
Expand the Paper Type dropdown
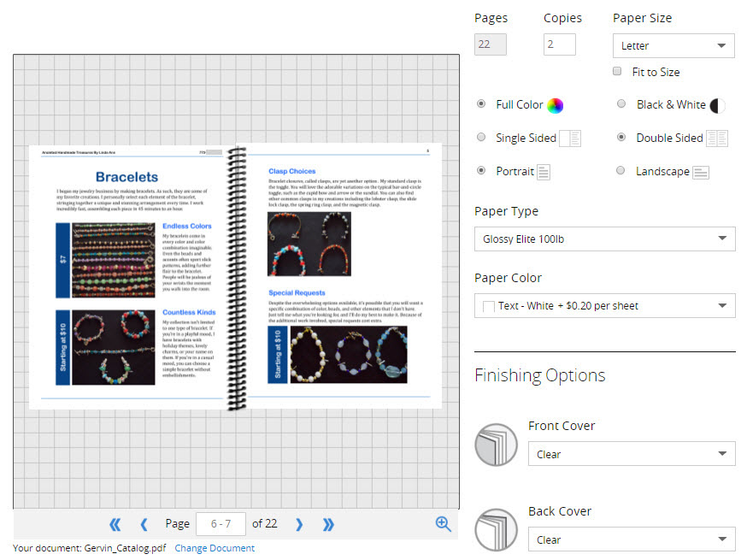pyautogui.click(x=604, y=239)
